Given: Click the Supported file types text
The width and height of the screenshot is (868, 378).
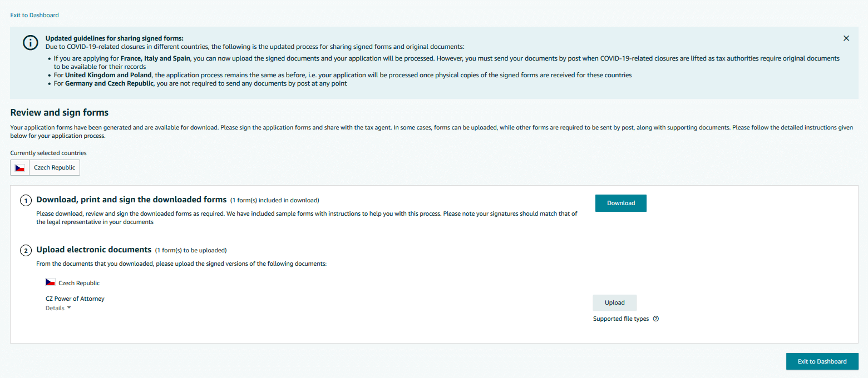Looking at the screenshot, I should 621,319.
